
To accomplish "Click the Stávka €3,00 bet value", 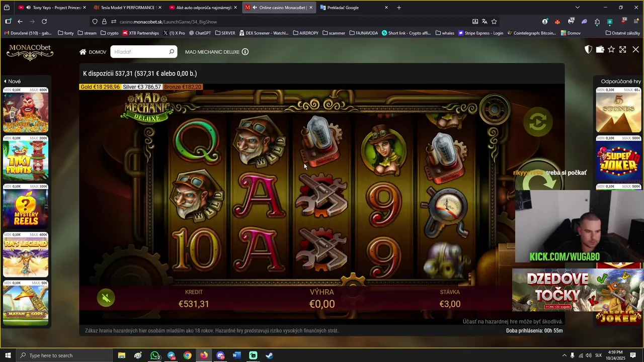I will click(x=450, y=304).
